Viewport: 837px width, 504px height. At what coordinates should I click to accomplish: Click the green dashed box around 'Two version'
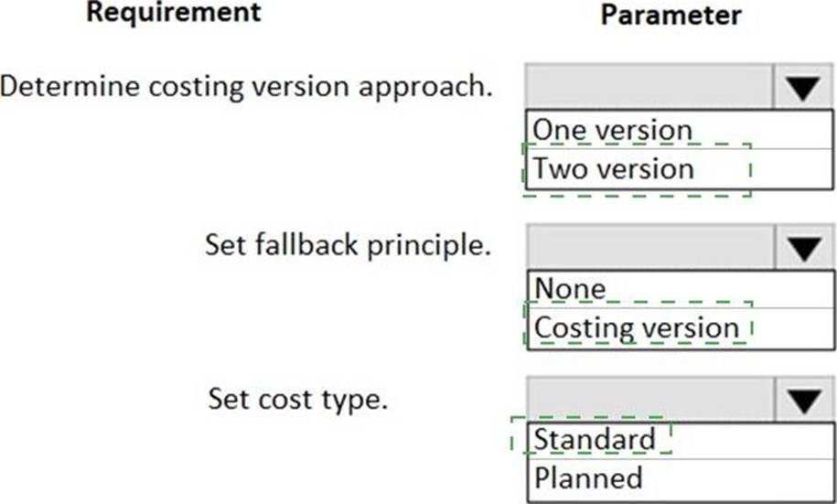(x=637, y=170)
